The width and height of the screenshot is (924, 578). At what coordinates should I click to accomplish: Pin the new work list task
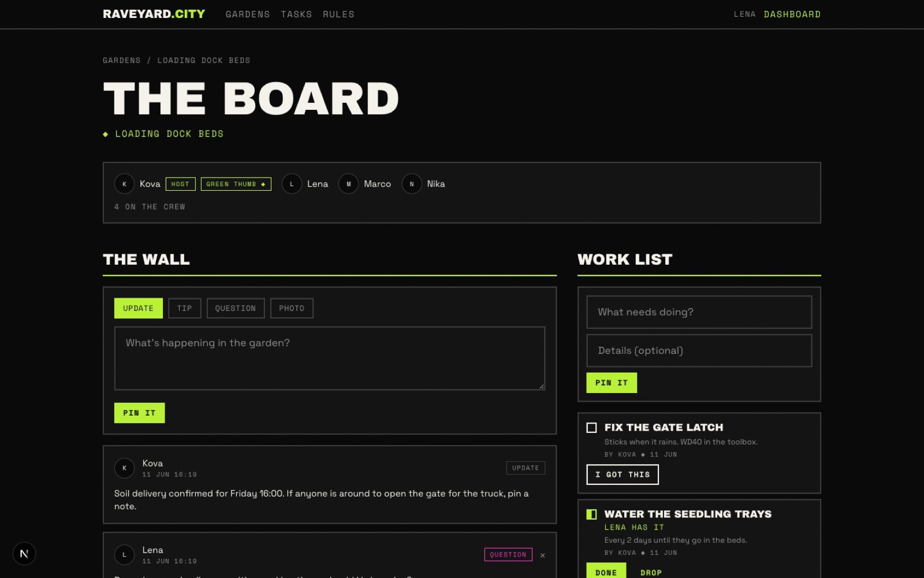click(612, 383)
